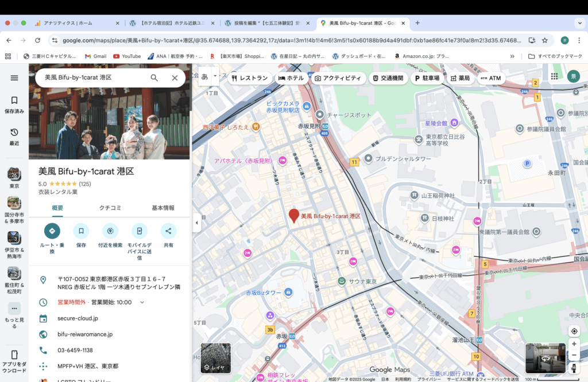
Task: Open the bifu-reiwaromance.jp website link
Action: (85, 334)
